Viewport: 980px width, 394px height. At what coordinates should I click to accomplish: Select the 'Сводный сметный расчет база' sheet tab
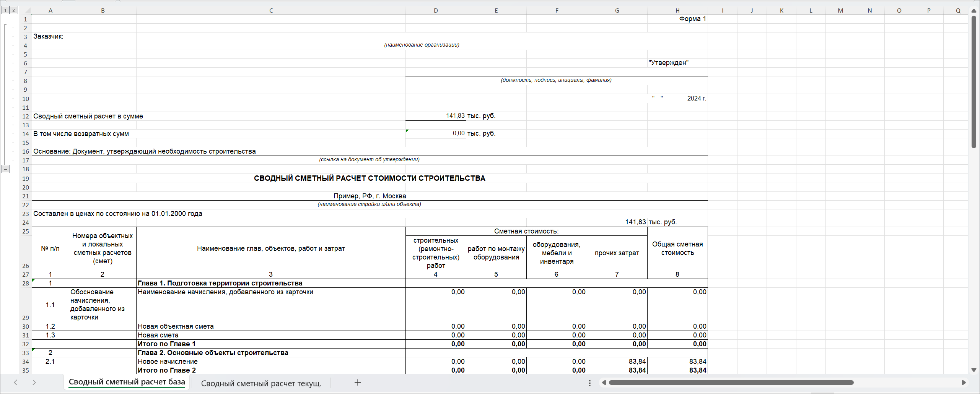[x=127, y=382]
